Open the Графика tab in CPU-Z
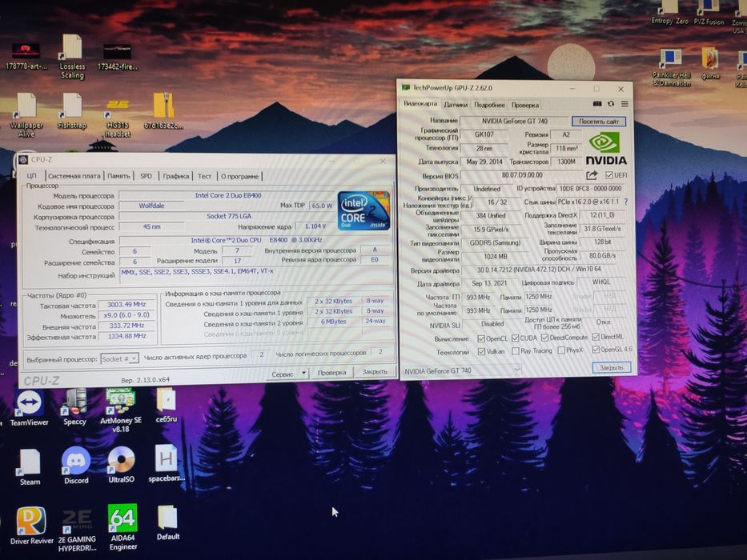This screenshot has height=560, width=747. tap(176, 176)
